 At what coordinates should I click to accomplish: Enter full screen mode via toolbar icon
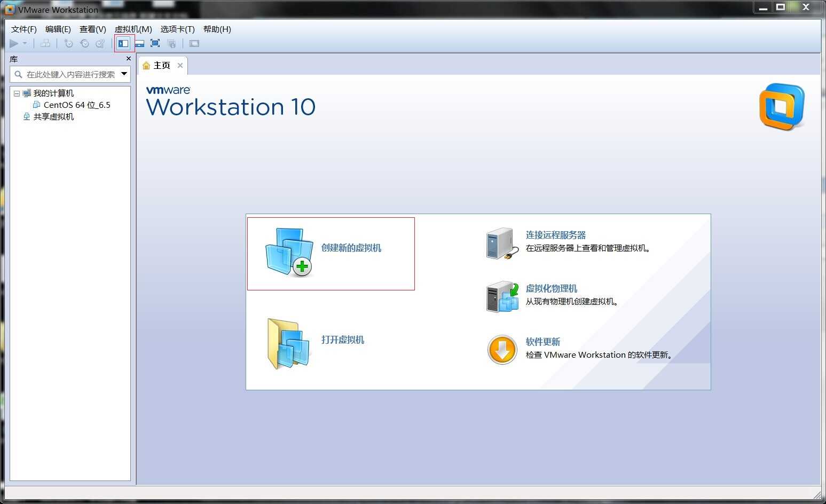tap(155, 43)
